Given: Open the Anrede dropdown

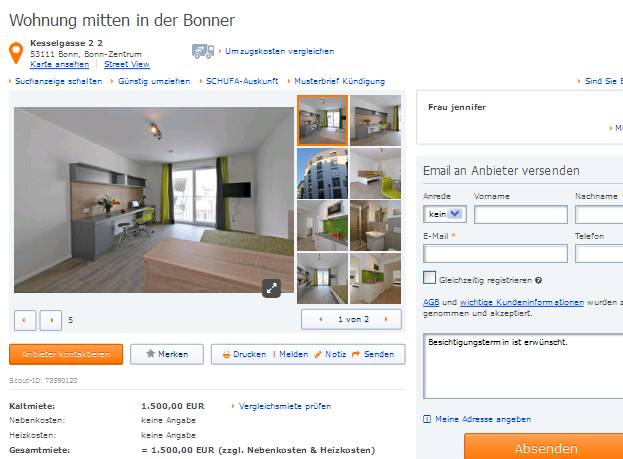Looking at the screenshot, I should [x=445, y=214].
